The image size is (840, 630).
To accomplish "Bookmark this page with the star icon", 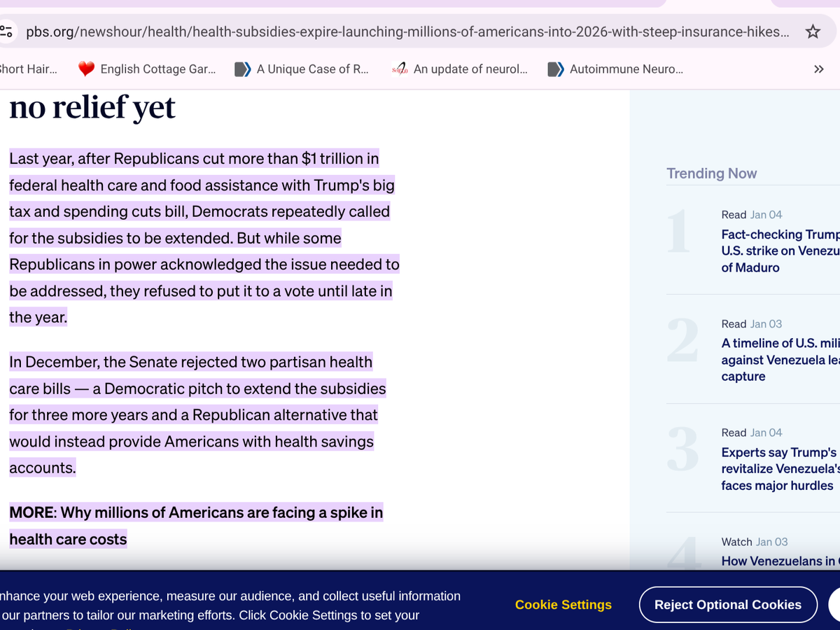I will pyautogui.click(x=812, y=31).
